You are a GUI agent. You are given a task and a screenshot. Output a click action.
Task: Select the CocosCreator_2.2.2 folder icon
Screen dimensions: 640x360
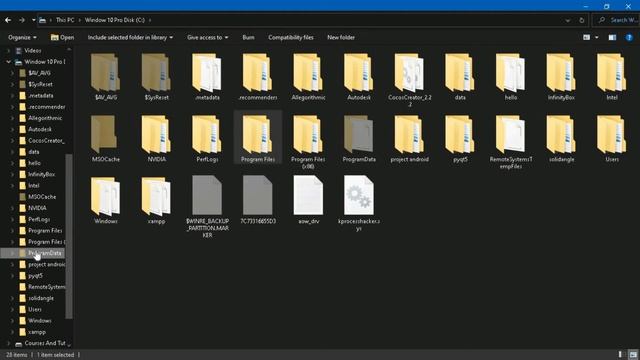click(x=409, y=73)
